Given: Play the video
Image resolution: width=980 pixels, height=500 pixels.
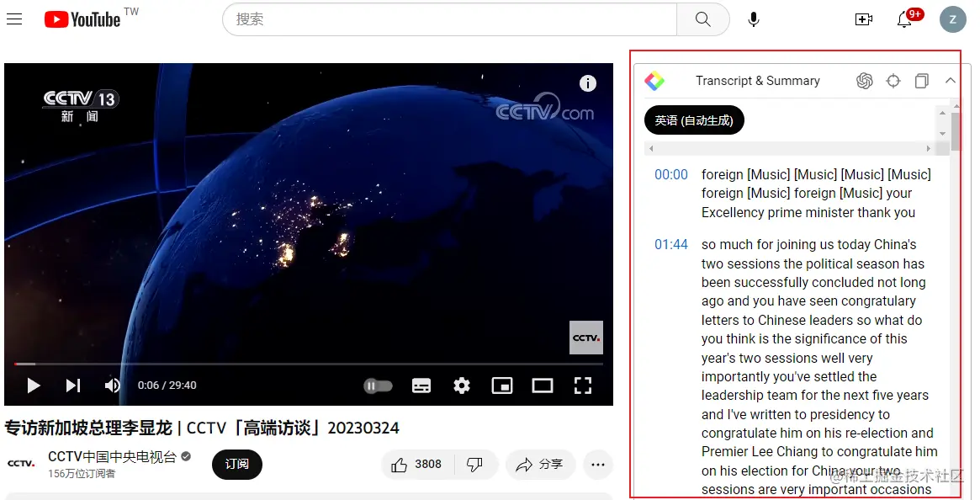Looking at the screenshot, I should tap(33, 386).
